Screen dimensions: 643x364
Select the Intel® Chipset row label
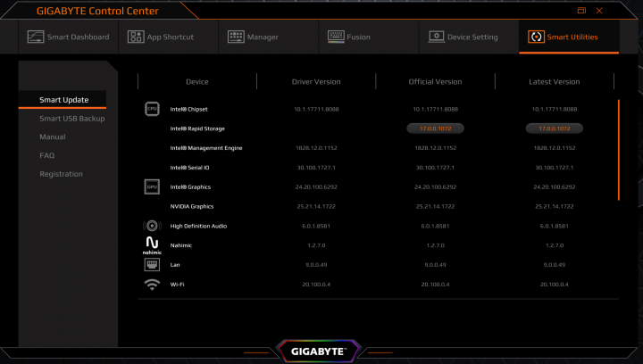point(188,110)
